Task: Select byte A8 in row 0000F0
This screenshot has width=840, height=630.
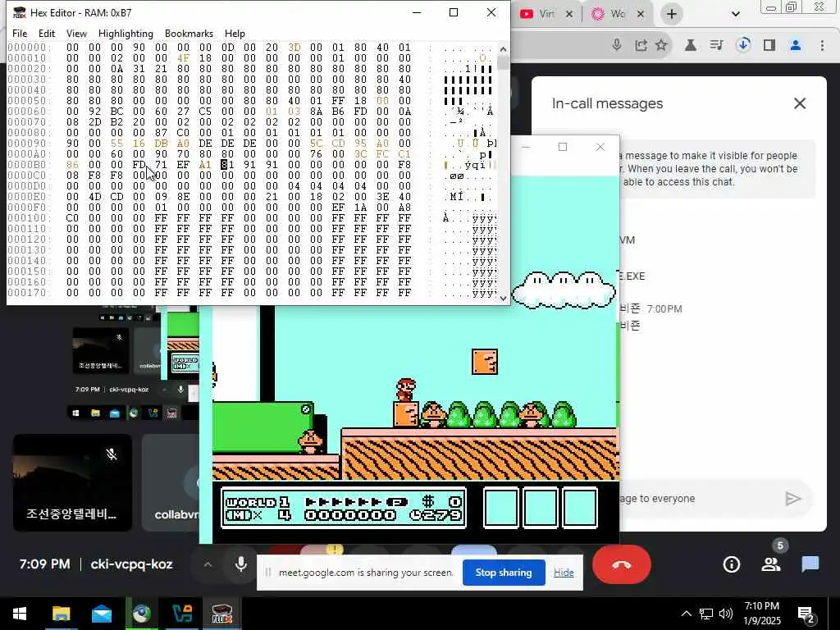Action: coord(404,208)
